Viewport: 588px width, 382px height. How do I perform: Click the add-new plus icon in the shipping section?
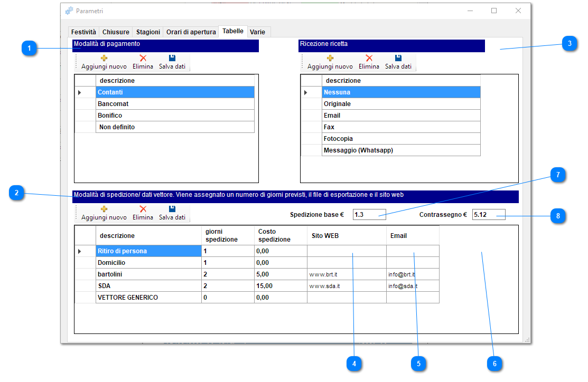pos(104,209)
